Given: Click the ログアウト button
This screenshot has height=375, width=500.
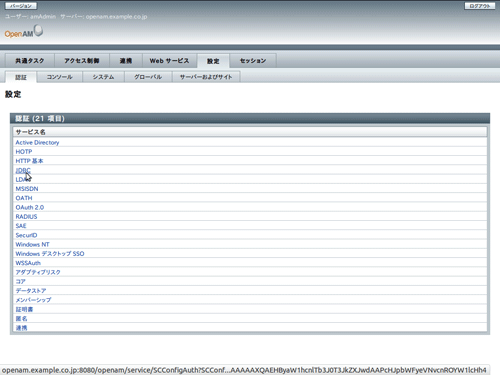Looking at the screenshot, I should tap(480, 6).
